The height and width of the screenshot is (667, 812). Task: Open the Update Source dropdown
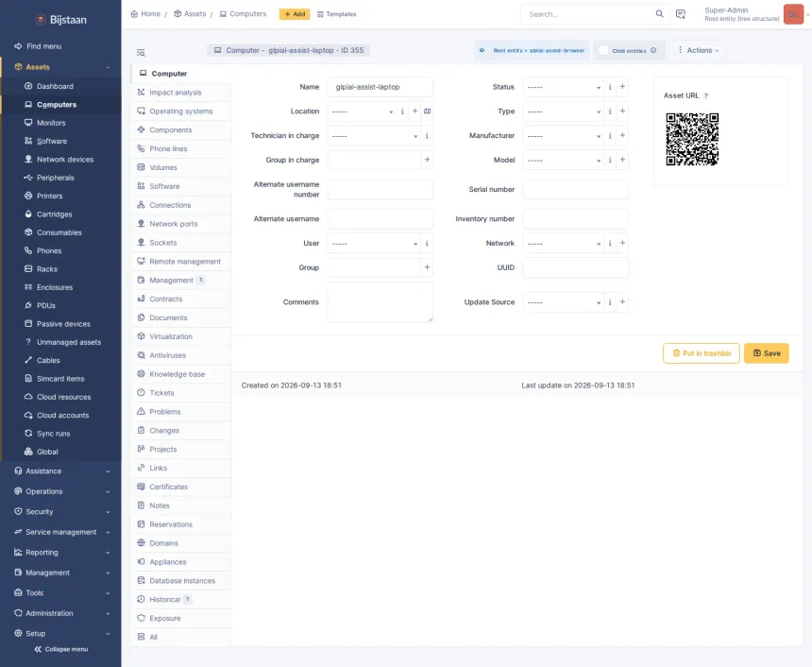pos(564,302)
